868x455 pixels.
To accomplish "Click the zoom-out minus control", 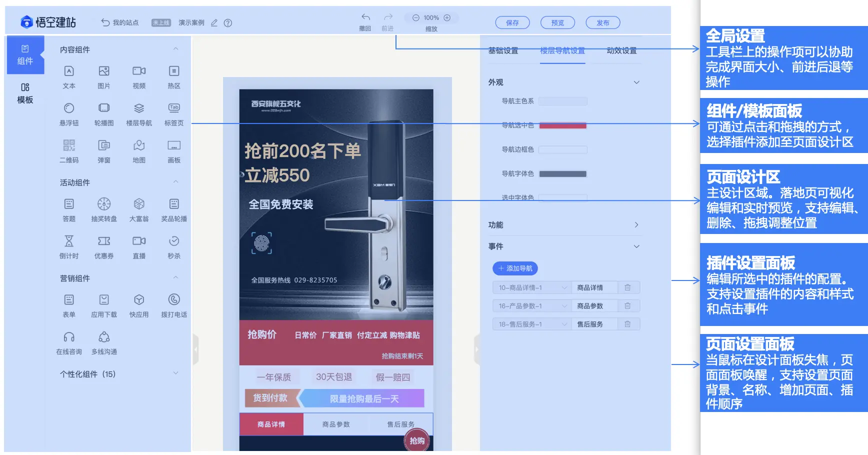I will tap(415, 17).
